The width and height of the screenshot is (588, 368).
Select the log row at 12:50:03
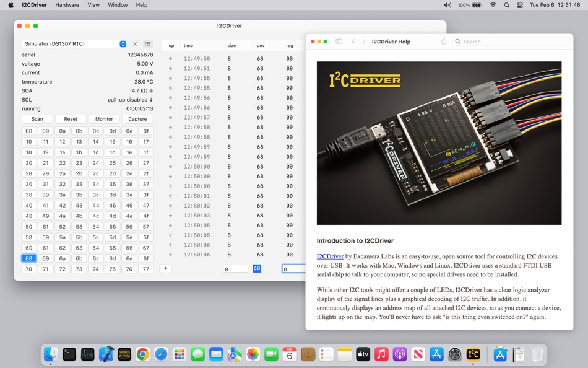233,216
